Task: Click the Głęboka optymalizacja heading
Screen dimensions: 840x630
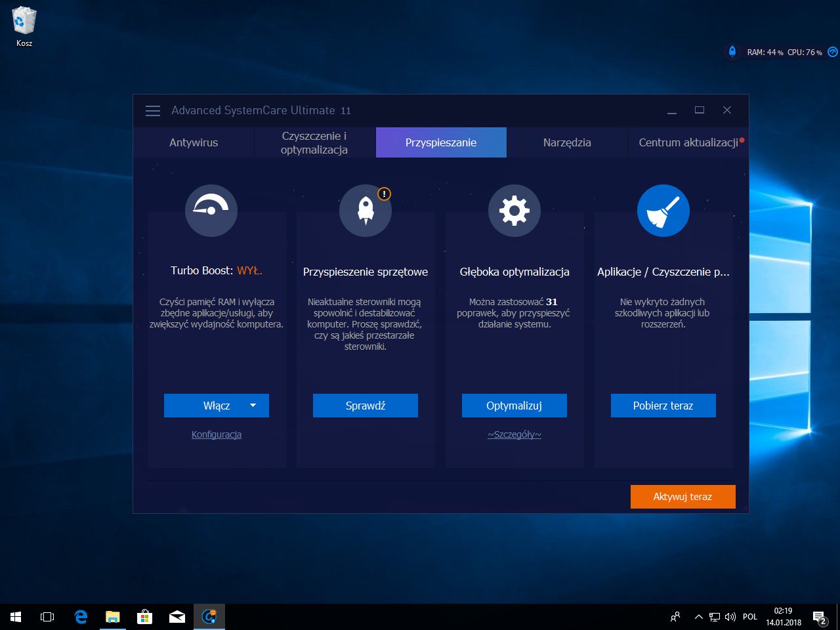Action: (x=514, y=272)
